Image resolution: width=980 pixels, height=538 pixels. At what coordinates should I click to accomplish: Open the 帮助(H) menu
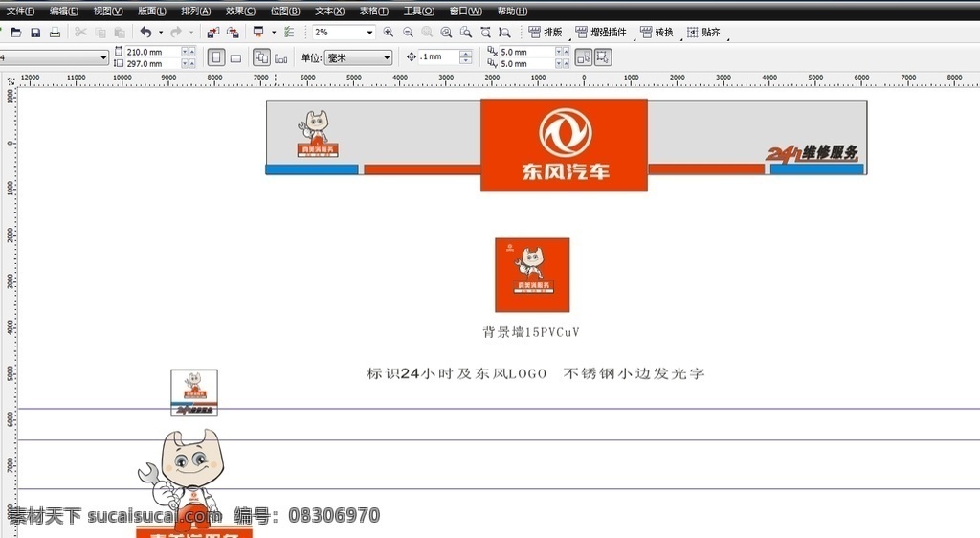513,11
